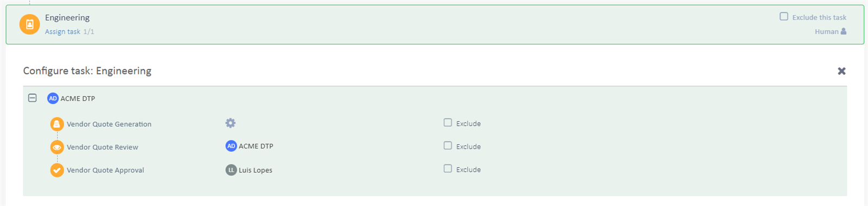Close the Configure task panel
This screenshot has width=868, height=206.
click(841, 71)
